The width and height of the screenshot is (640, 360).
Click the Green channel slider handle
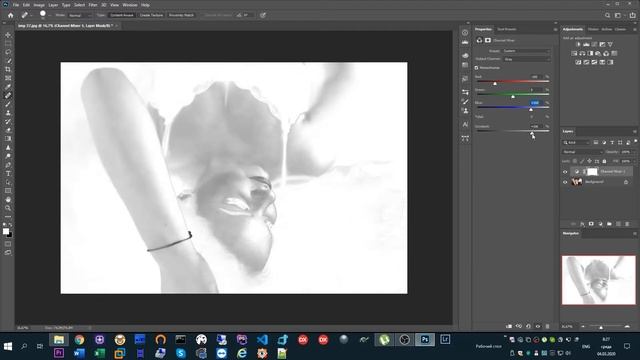pyautogui.click(x=513, y=97)
